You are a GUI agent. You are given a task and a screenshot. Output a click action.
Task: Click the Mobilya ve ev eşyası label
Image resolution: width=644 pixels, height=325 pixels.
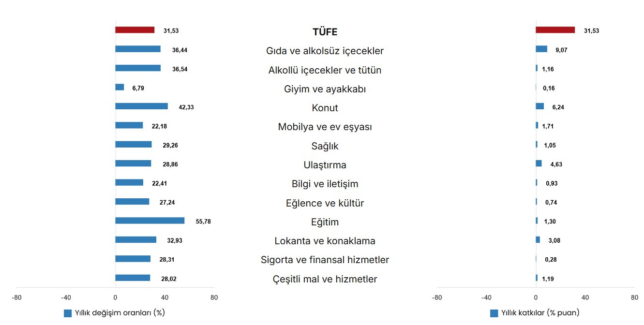325,127
